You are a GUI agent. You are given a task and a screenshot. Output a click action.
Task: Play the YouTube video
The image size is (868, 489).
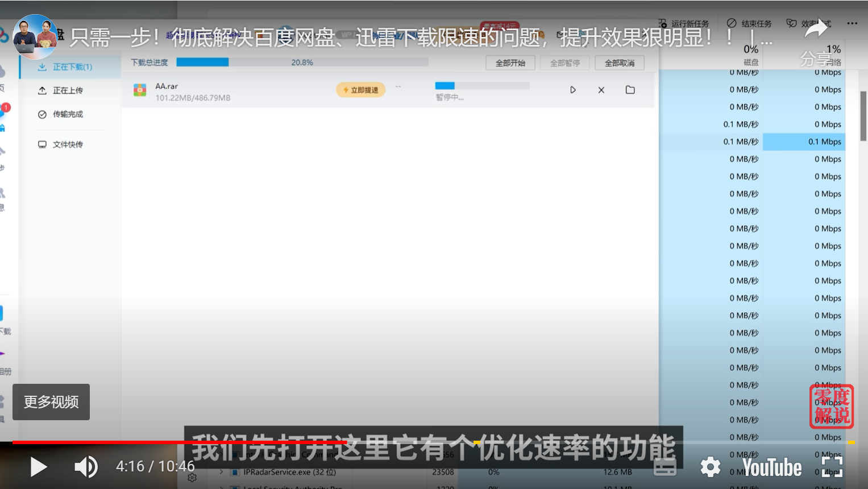point(39,467)
